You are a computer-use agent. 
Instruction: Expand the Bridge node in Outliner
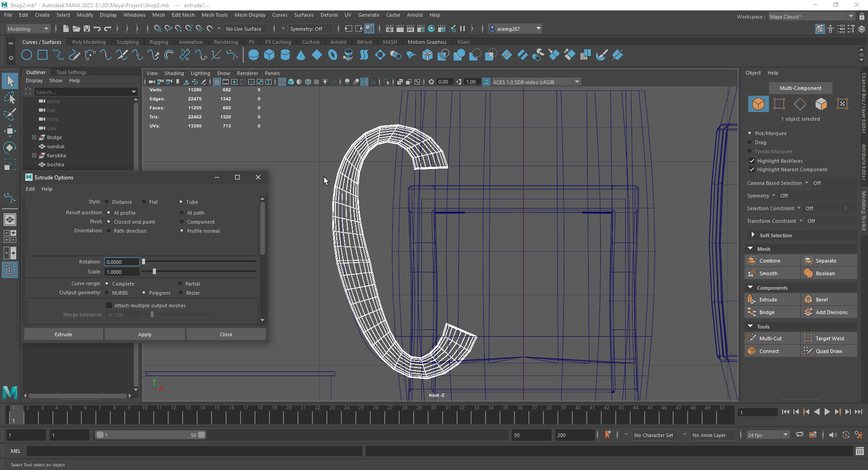pyautogui.click(x=34, y=137)
